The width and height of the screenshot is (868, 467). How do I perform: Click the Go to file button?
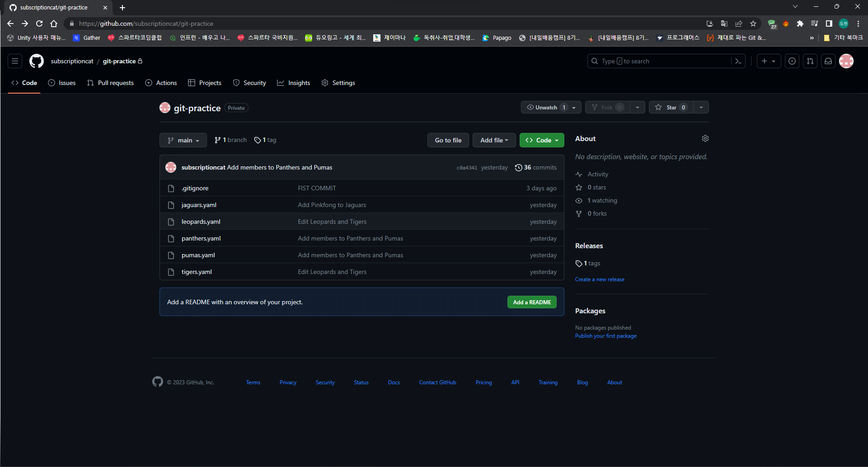pyautogui.click(x=448, y=140)
